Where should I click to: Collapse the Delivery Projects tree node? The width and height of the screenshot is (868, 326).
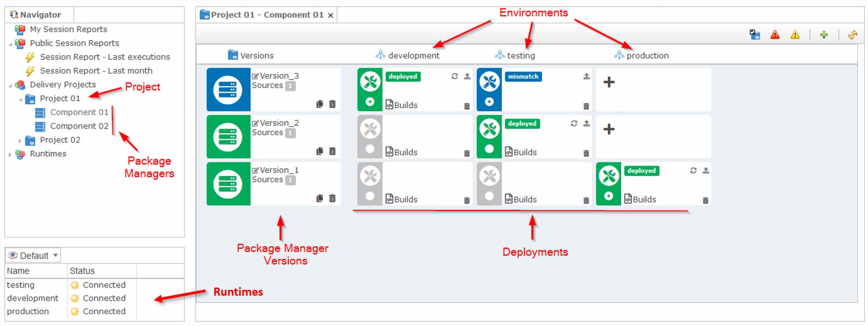(x=10, y=85)
